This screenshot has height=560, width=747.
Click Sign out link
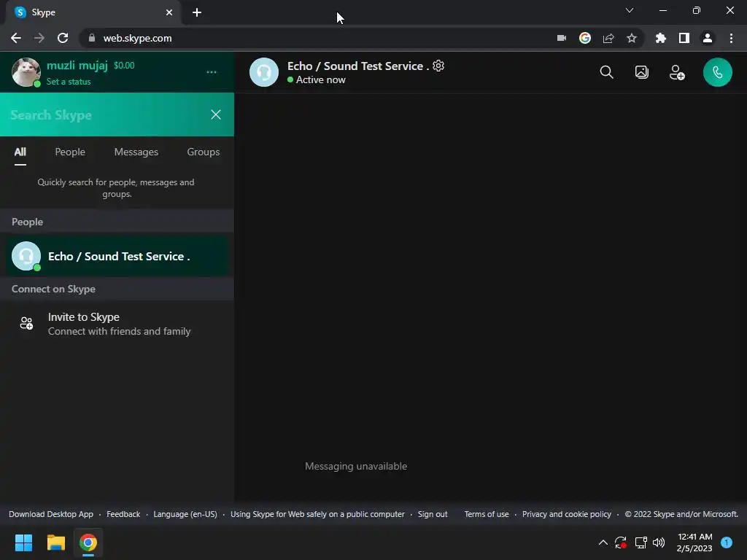(x=433, y=514)
